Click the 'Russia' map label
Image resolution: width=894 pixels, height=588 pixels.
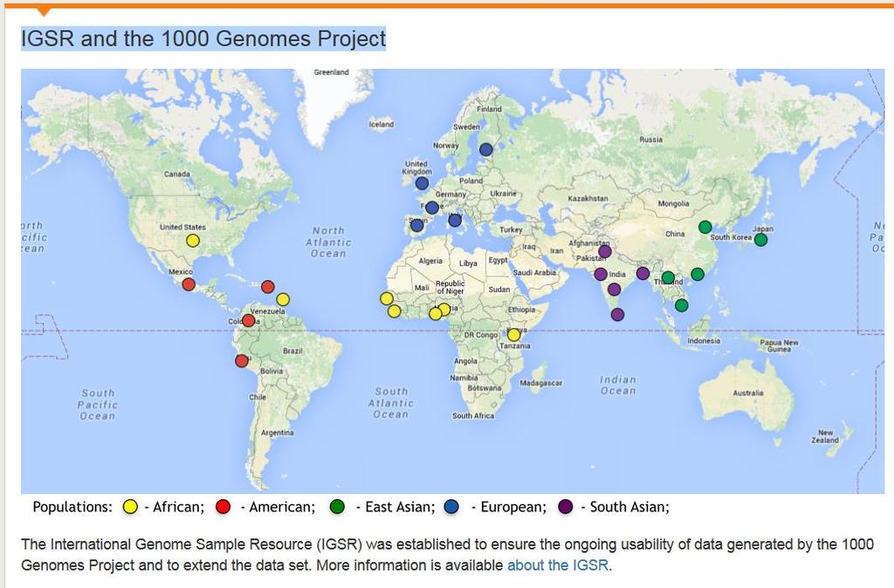pos(651,140)
